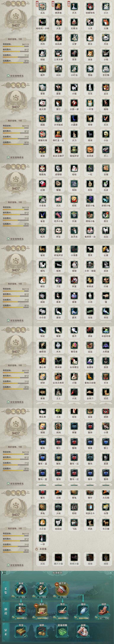114x644 pixels.
Task: Select the 瓜瓜 pet icon
Action: (x=43, y=6)
